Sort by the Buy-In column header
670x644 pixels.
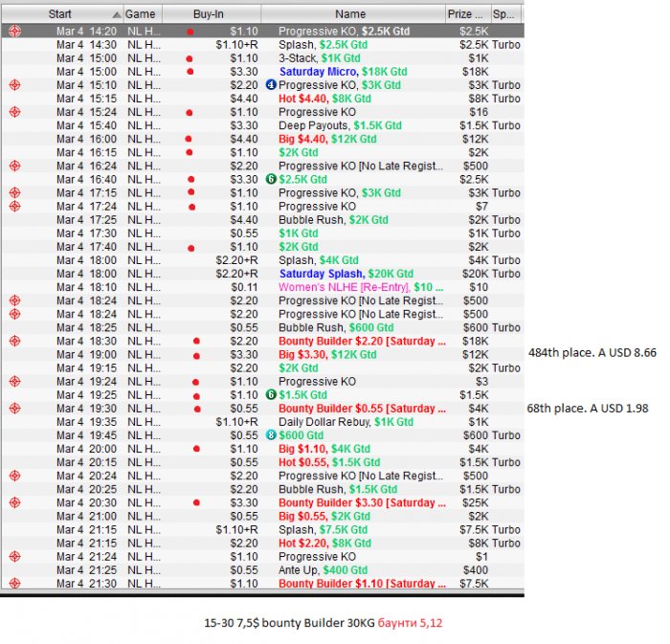click(x=212, y=14)
